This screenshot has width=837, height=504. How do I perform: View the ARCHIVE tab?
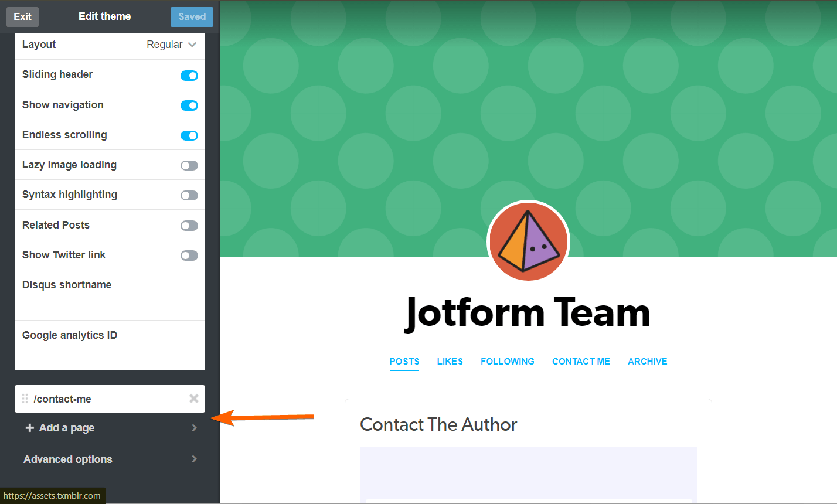coord(648,362)
